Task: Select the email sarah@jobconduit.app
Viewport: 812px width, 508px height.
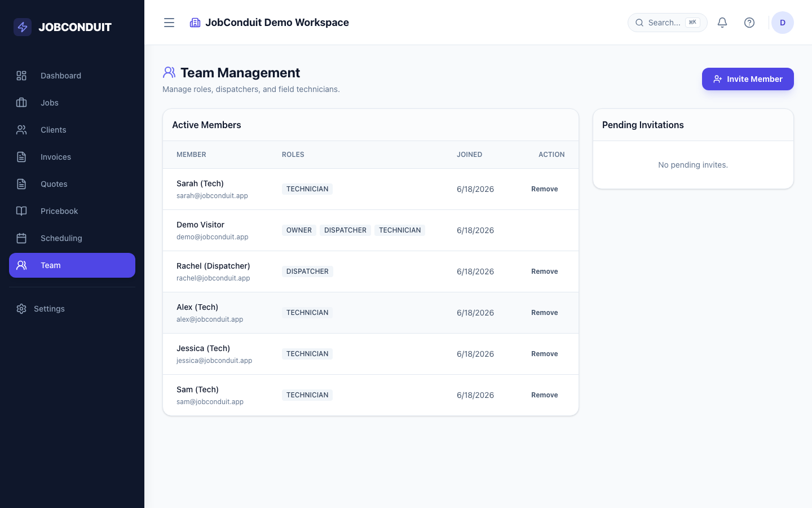Action: (x=212, y=196)
